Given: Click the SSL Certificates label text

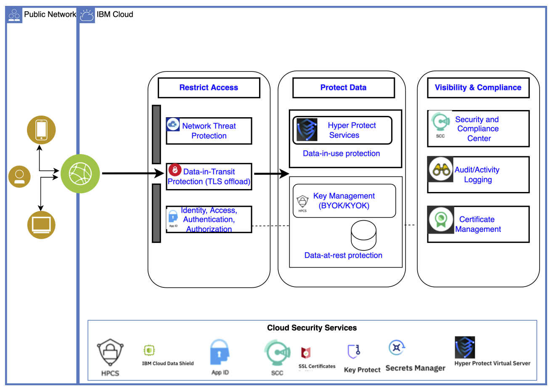Looking at the screenshot, I should click(317, 366).
